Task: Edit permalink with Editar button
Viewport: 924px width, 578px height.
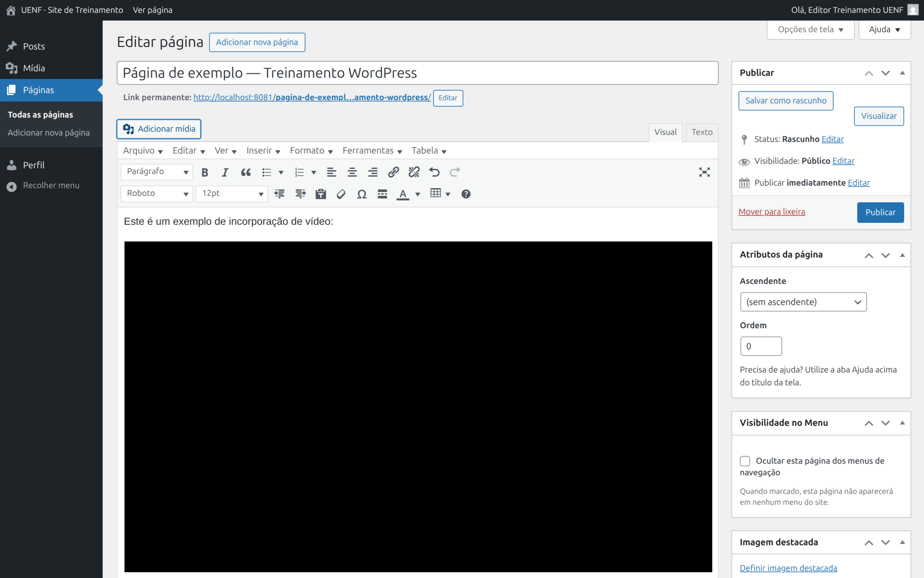Action: pos(448,98)
